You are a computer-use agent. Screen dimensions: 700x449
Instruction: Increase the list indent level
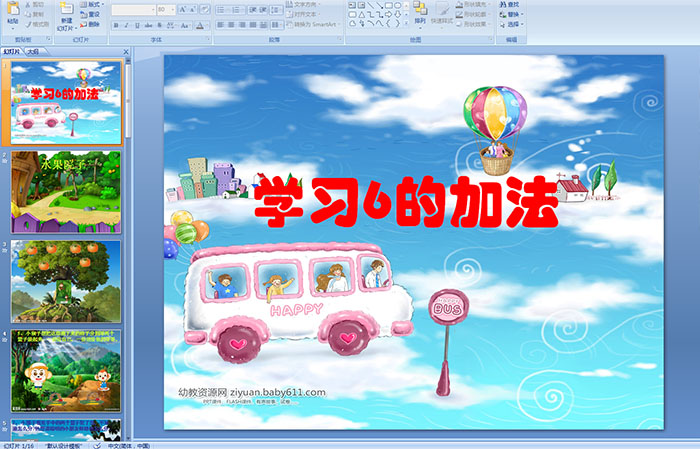click(263, 10)
